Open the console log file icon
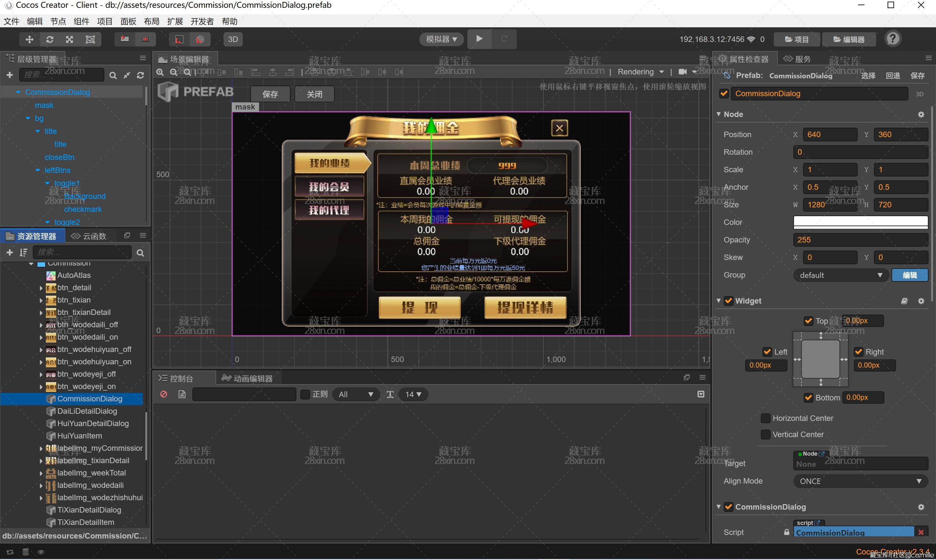936x560 pixels. click(182, 394)
